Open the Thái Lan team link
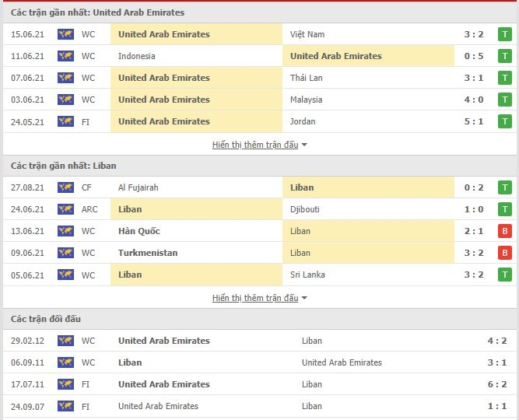The height and width of the screenshot is (420, 519). point(306,78)
